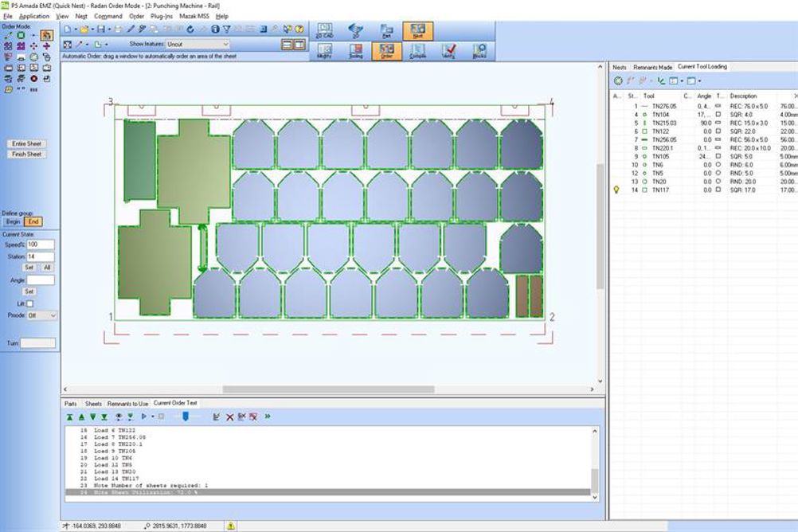Click the Set button under Angle
Image resolution: width=798 pixels, height=532 pixels.
(x=29, y=291)
